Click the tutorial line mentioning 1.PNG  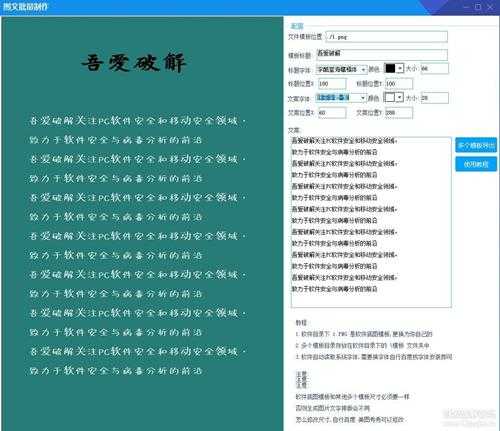(364, 334)
